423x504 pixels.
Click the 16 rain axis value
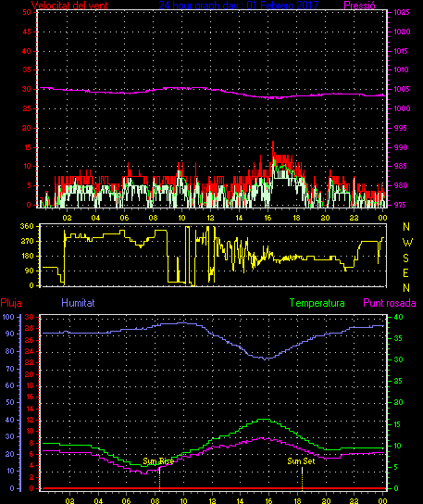pos(30,397)
